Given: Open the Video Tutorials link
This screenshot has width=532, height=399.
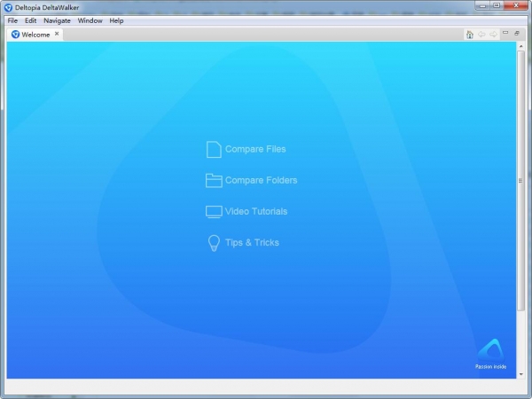Looking at the screenshot, I should pos(256,211).
